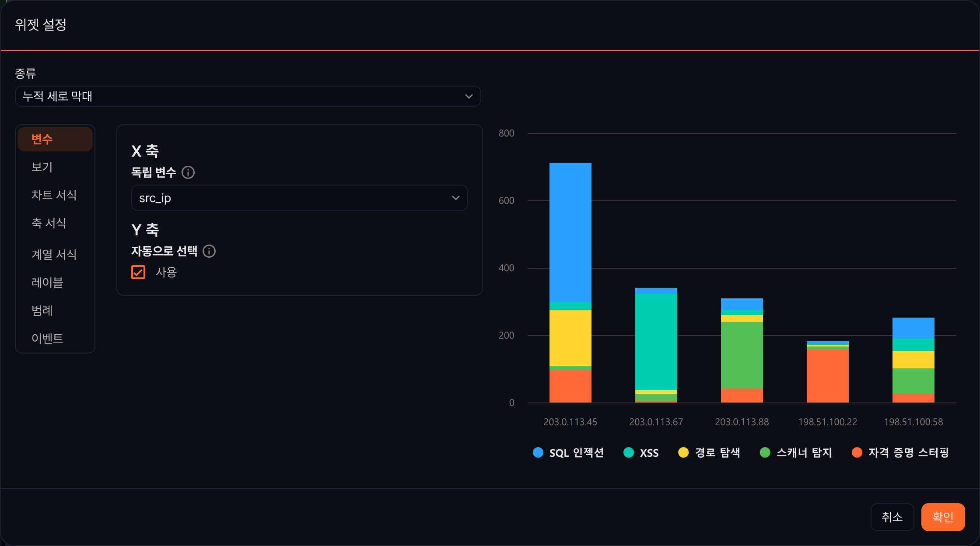Uncheck the 사용 checkbox
This screenshot has width=980, height=546.
[138, 272]
